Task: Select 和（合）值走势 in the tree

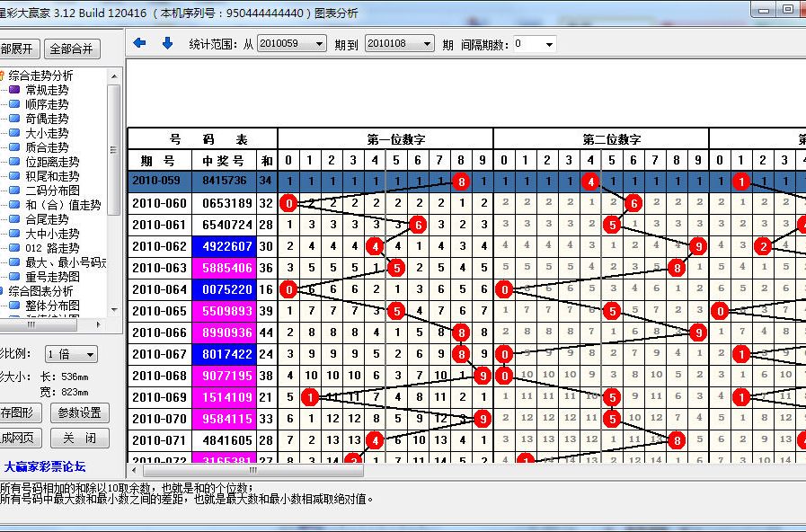Action: pos(63,205)
